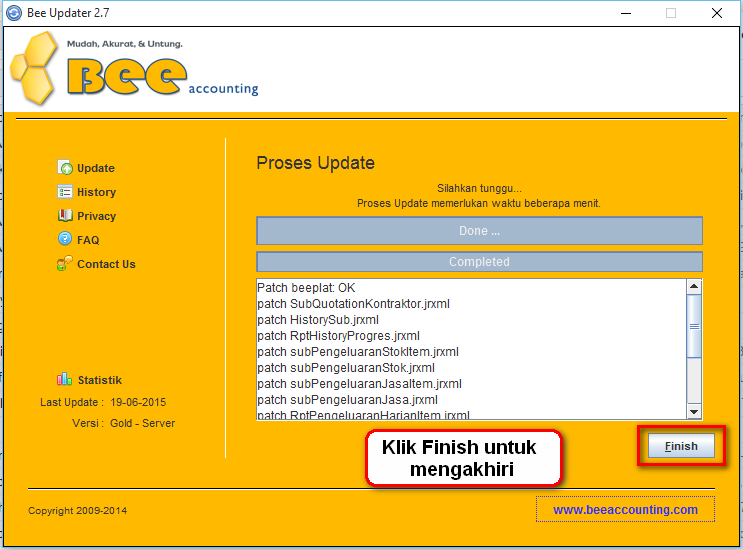This screenshot has width=743, height=550.
Task: Open the Contact Us menu item
Action: 106,264
